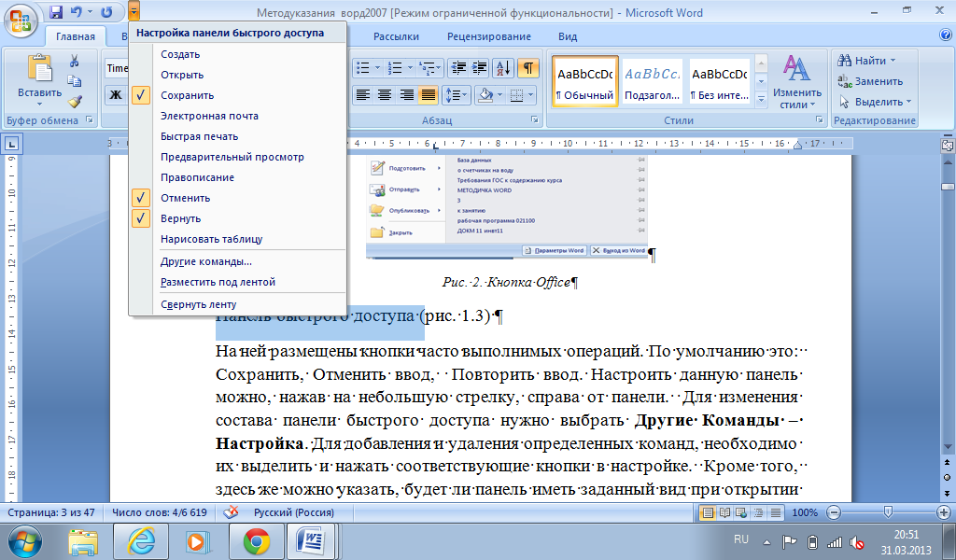956x560 pixels.
Task: Click the zoom slider handle
Action: pos(889,512)
